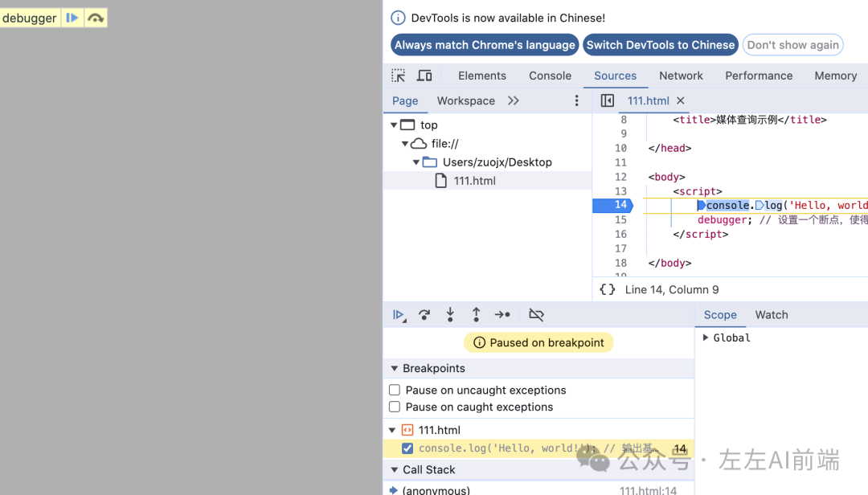The height and width of the screenshot is (495, 868).
Task: Collapse the file:// tree node
Action: point(404,143)
